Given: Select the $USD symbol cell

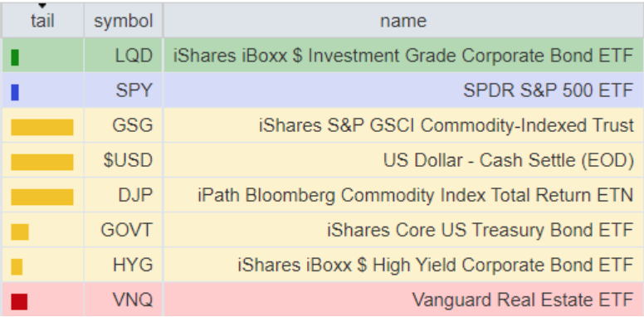Looking at the screenshot, I should tap(123, 160).
